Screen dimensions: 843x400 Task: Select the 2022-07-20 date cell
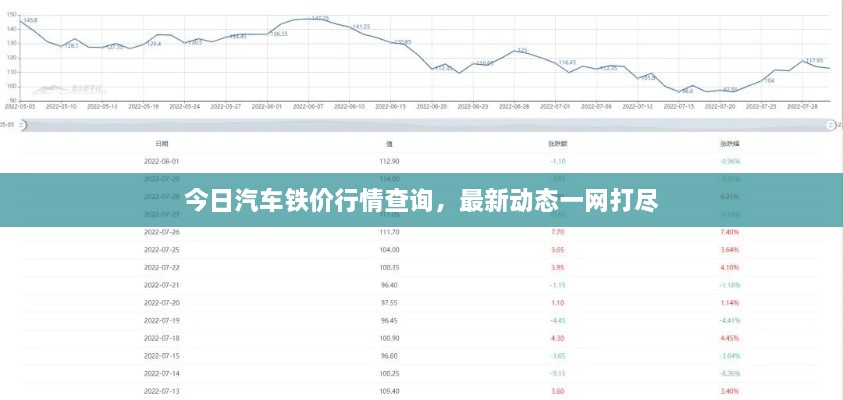(161, 303)
